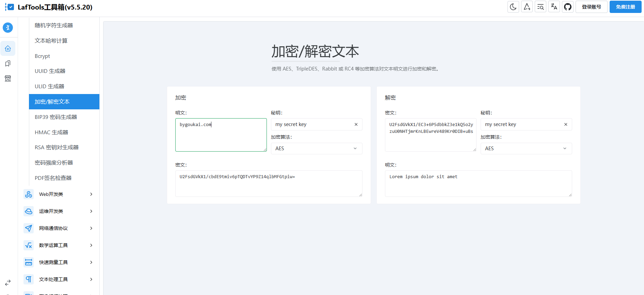Open the HMAC 生成器 menu item
The image size is (644, 295).
tap(51, 133)
